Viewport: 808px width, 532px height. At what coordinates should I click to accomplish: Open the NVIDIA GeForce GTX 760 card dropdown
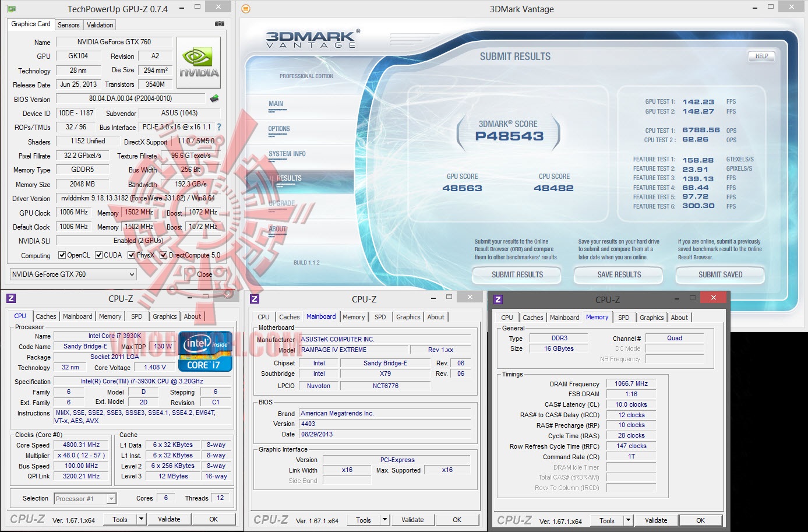click(73, 274)
